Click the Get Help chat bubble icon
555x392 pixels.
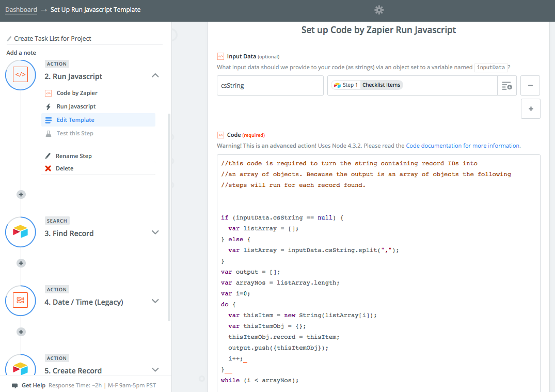(14, 386)
